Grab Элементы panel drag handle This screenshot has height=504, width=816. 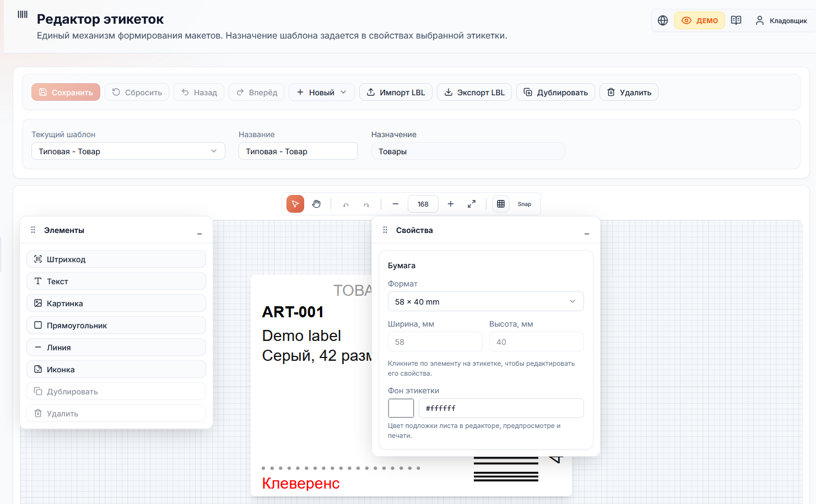point(33,230)
